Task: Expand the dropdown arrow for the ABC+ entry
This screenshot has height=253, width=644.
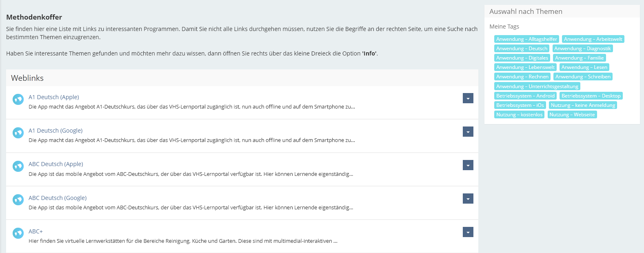Action: (x=468, y=232)
